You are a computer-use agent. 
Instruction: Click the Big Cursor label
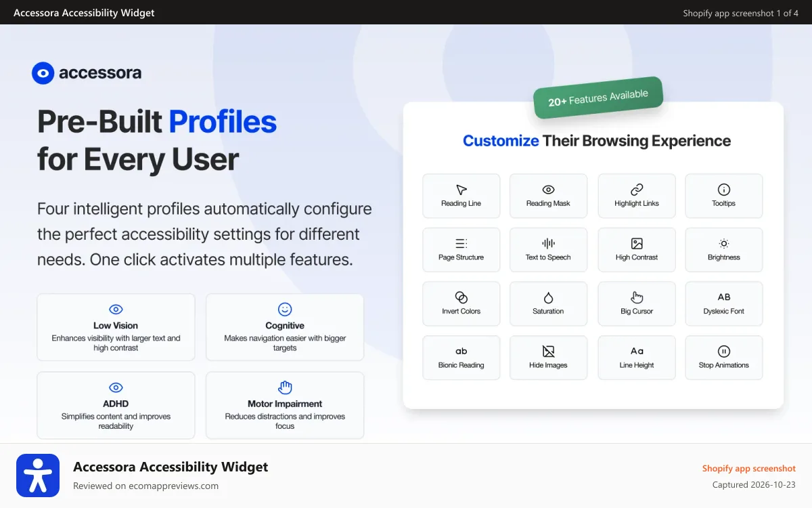tap(637, 311)
